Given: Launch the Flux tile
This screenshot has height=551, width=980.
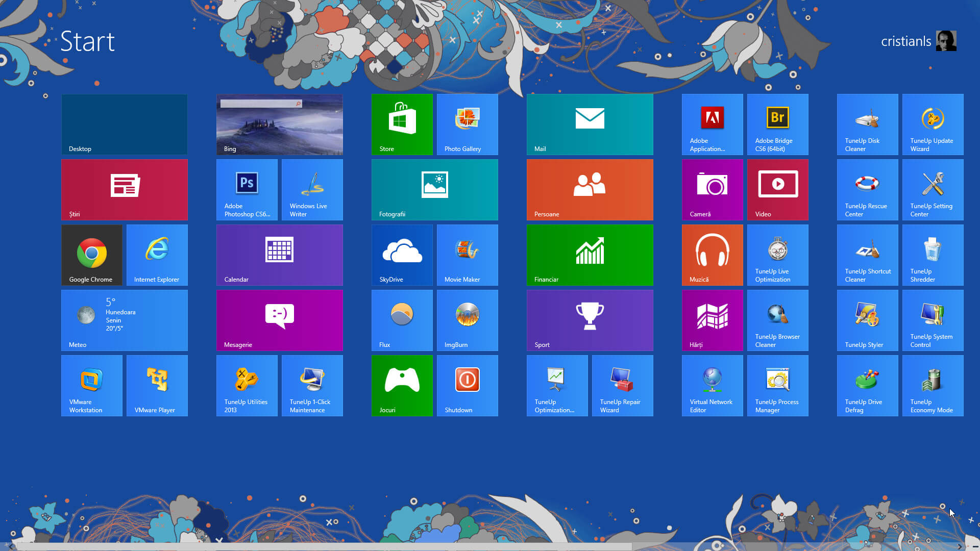Looking at the screenshot, I should coord(402,320).
